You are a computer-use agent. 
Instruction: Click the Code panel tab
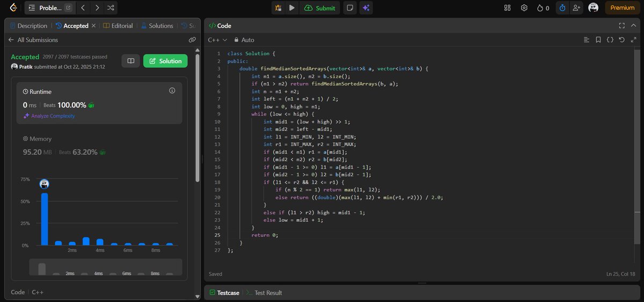[x=220, y=25]
